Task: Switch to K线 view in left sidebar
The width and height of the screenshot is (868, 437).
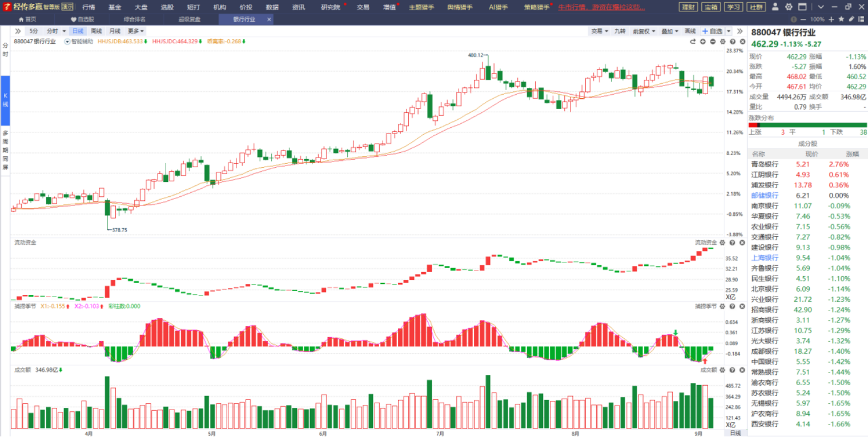Action: coord(5,100)
